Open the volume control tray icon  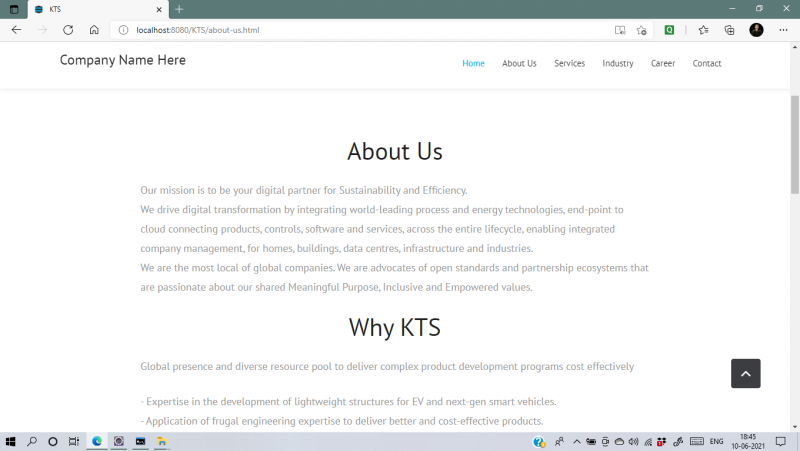pos(634,442)
